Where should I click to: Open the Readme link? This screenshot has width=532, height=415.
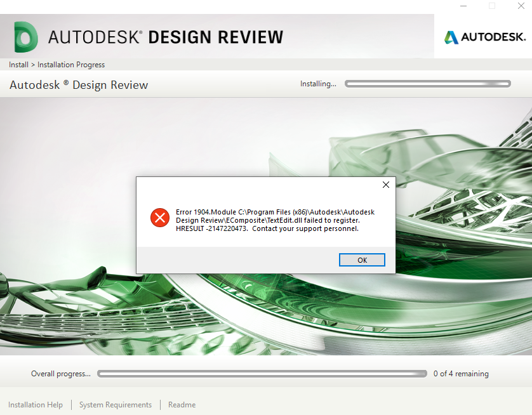[182, 405]
